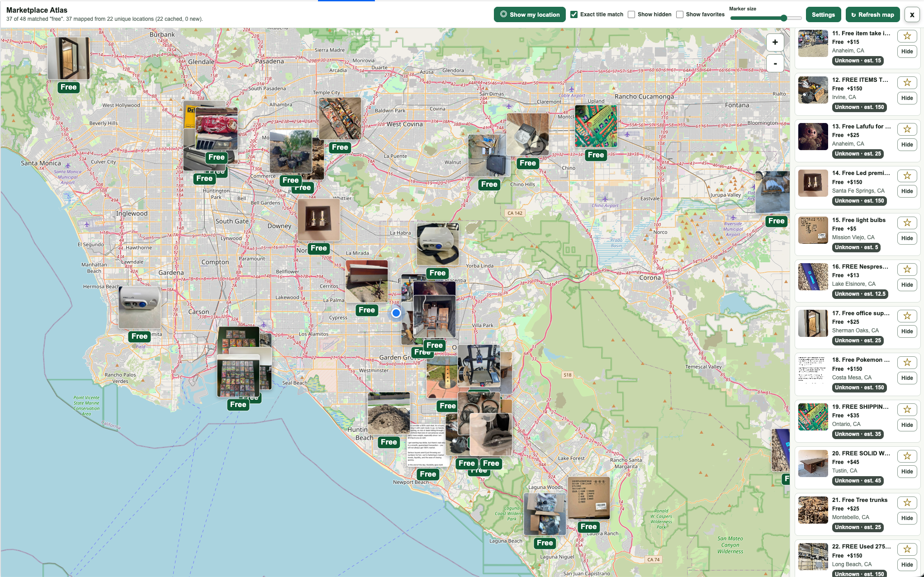Click the projector marker near La Habra
Viewport: 924px width, 577px height.
[437, 244]
